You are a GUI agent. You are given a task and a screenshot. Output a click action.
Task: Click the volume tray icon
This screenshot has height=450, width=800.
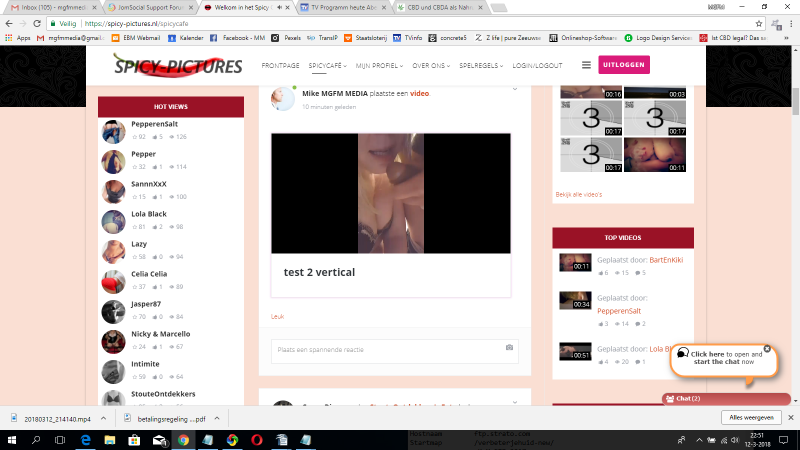tap(735, 440)
